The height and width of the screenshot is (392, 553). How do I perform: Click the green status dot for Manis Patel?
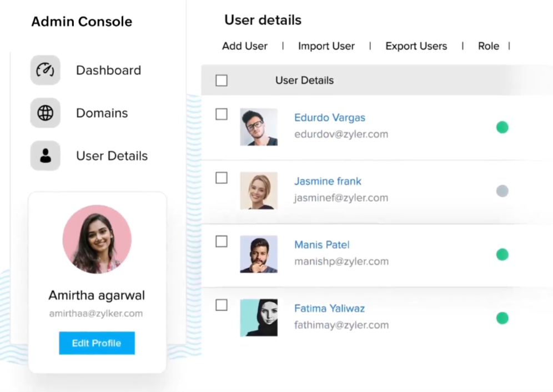coord(502,255)
